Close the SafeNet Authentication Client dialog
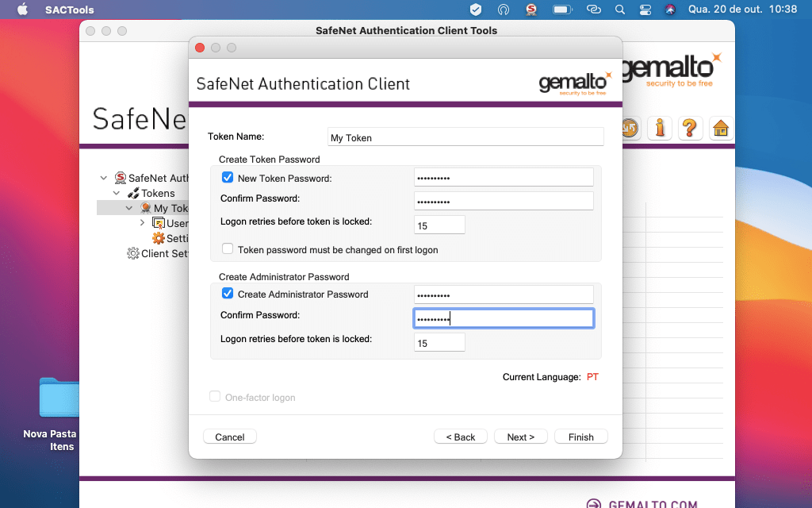This screenshot has height=508, width=812. click(199, 48)
